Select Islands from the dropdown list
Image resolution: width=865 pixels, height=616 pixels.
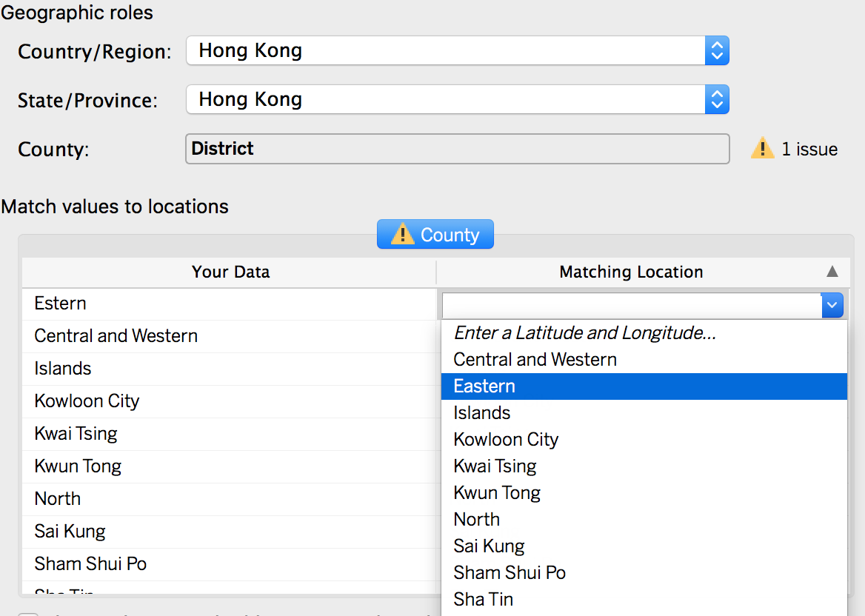tap(482, 413)
